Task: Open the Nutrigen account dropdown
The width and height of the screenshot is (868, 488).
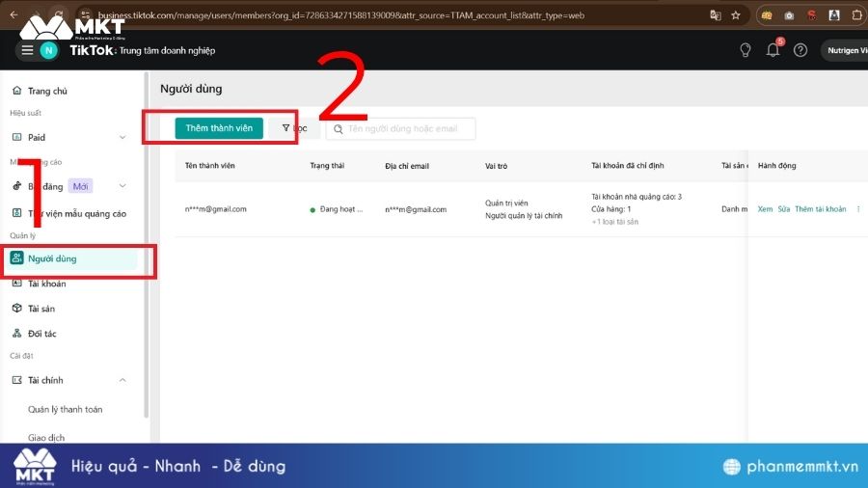Action: [x=844, y=50]
